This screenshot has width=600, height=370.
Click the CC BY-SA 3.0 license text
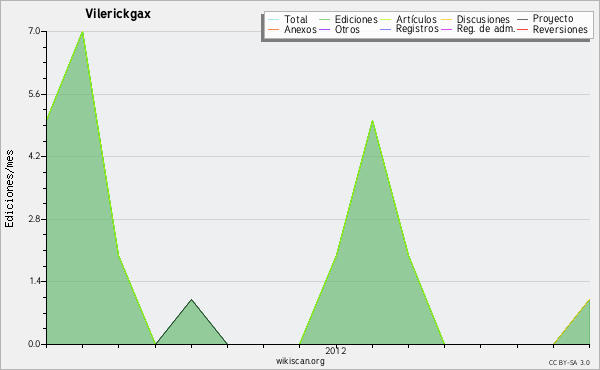[x=569, y=362]
